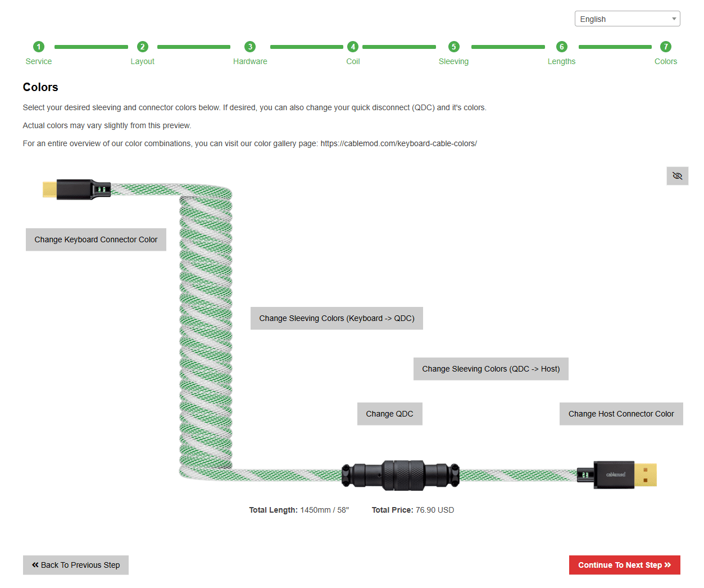This screenshot has height=588, width=704.
Task: Click Change Host Connector Color button
Action: pos(621,414)
